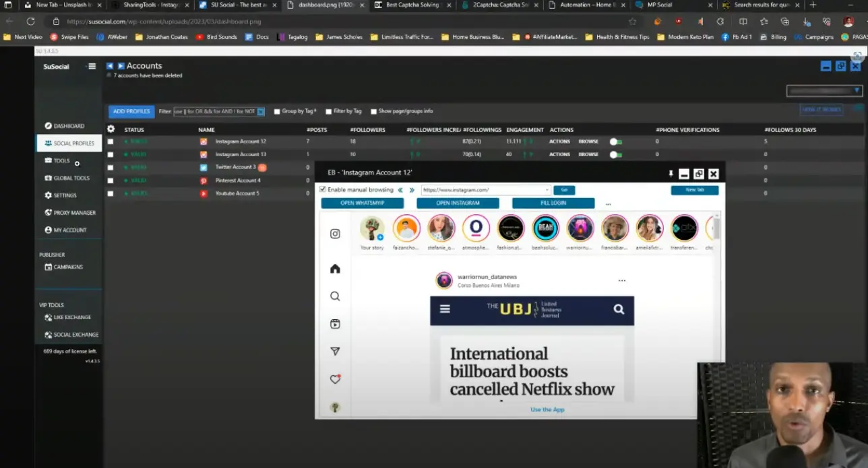The height and width of the screenshot is (468, 868).
Task: Check the row for Twitter Account 3
Action: coord(110,167)
